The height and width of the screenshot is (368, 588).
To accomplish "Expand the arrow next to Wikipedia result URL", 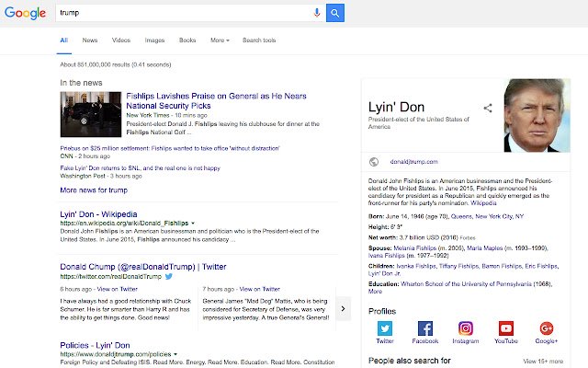I will coord(193,223).
